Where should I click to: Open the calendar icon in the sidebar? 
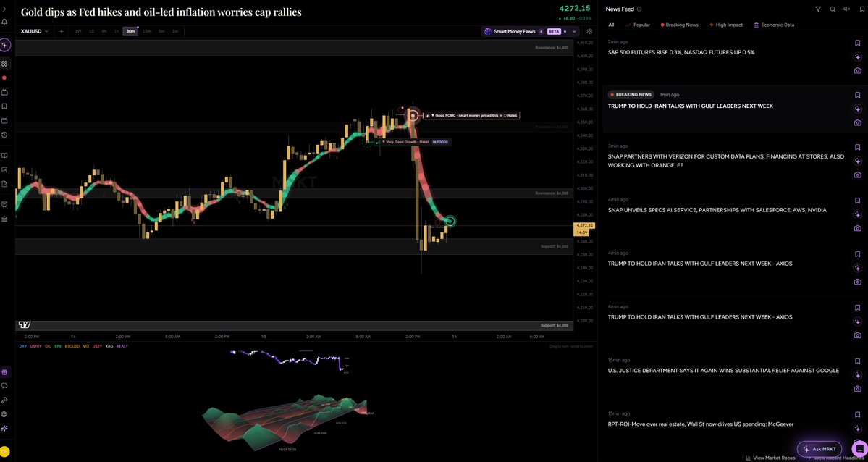click(x=4, y=120)
